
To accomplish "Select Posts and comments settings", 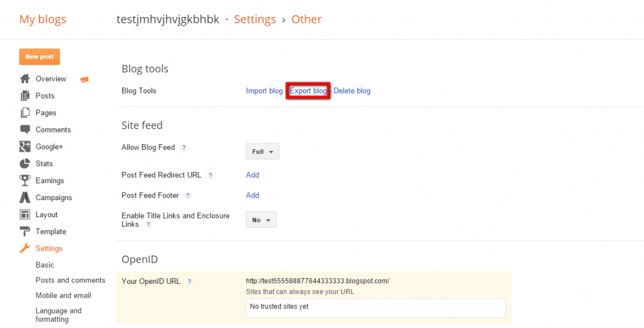I will point(70,280).
